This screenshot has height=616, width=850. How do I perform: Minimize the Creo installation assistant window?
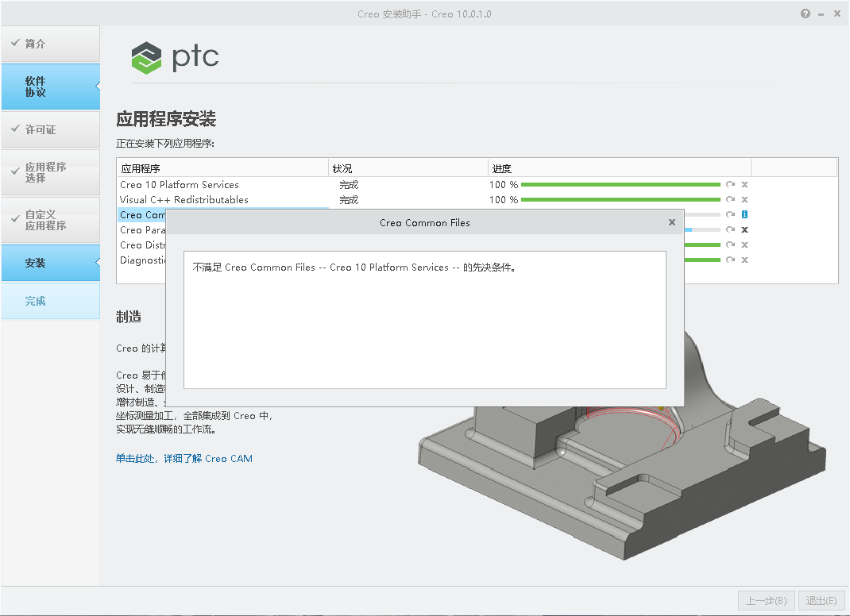pos(821,14)
